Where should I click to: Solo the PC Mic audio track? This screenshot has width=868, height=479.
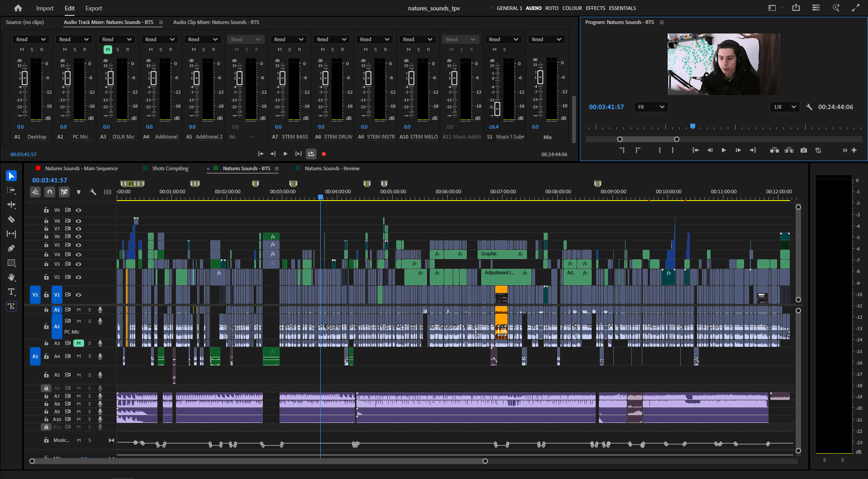tap(90, 321)
